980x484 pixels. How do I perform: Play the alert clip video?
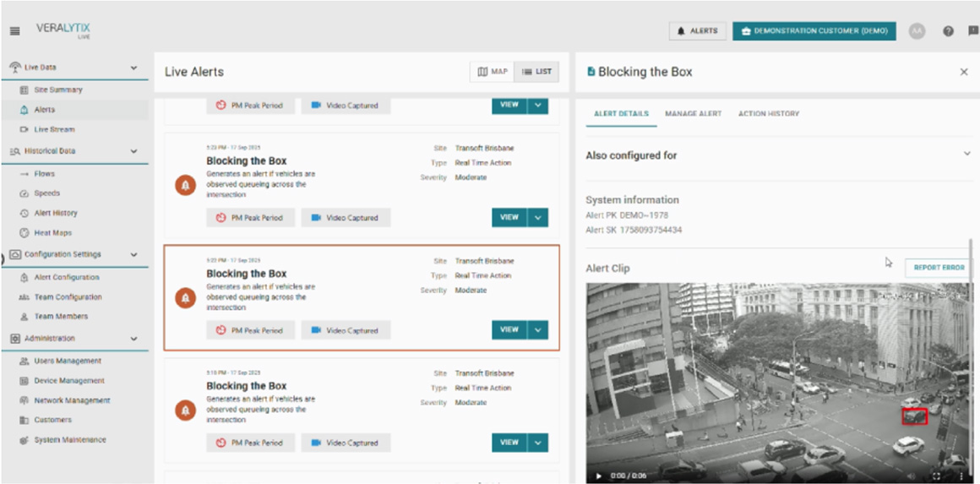[599, 476]
